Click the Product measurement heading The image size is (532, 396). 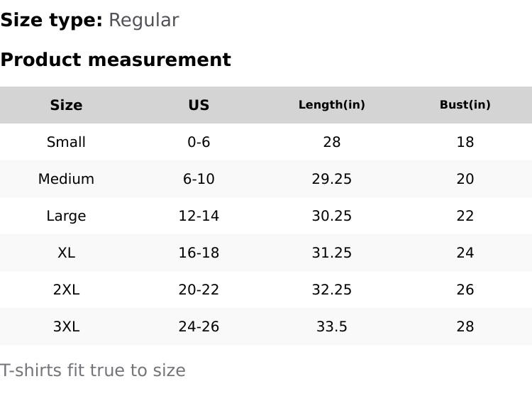[x=116, y=60]
